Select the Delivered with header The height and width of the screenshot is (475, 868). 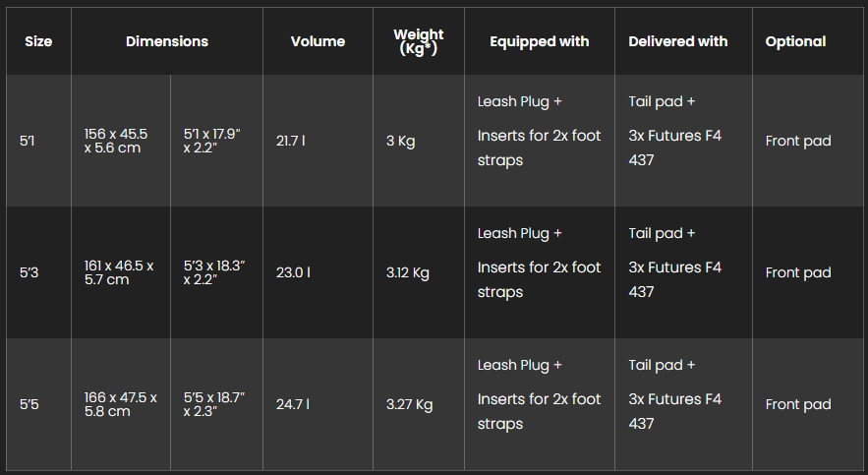coord(677,41)
